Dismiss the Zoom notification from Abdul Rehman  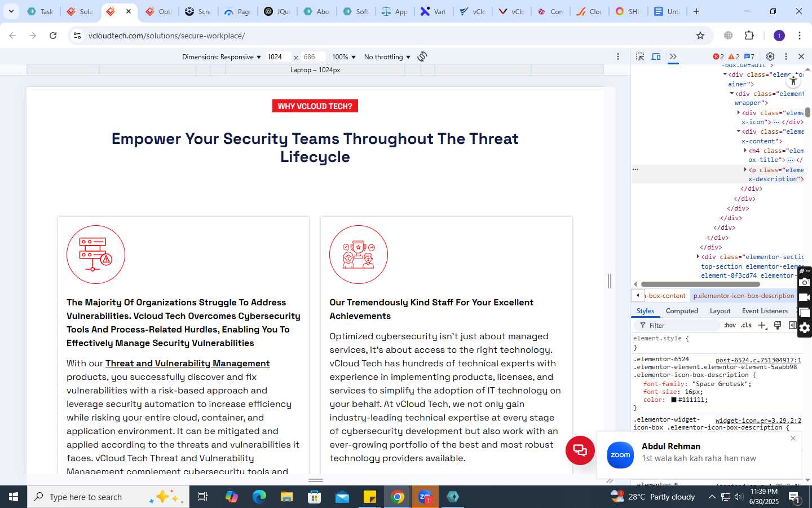(793, 439)
